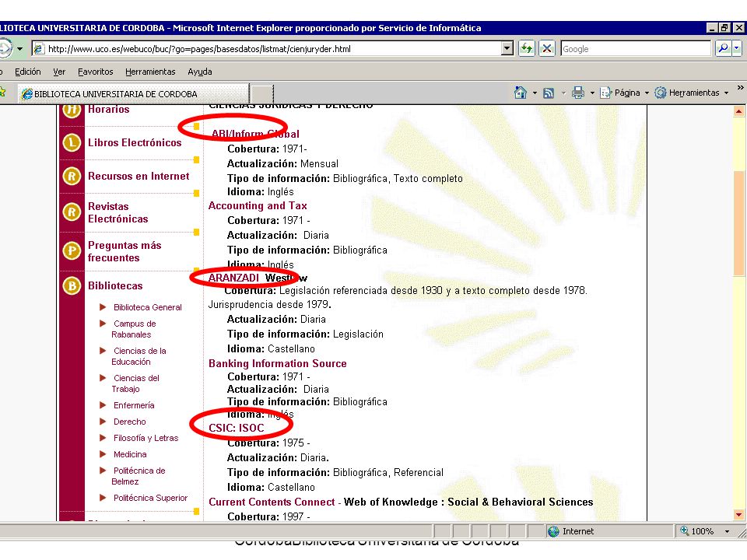Open the Herramientas toolbar dropdown arrow
Image resolution: width=747 pixels, height=560 pixels.
[x=726, y=93]
